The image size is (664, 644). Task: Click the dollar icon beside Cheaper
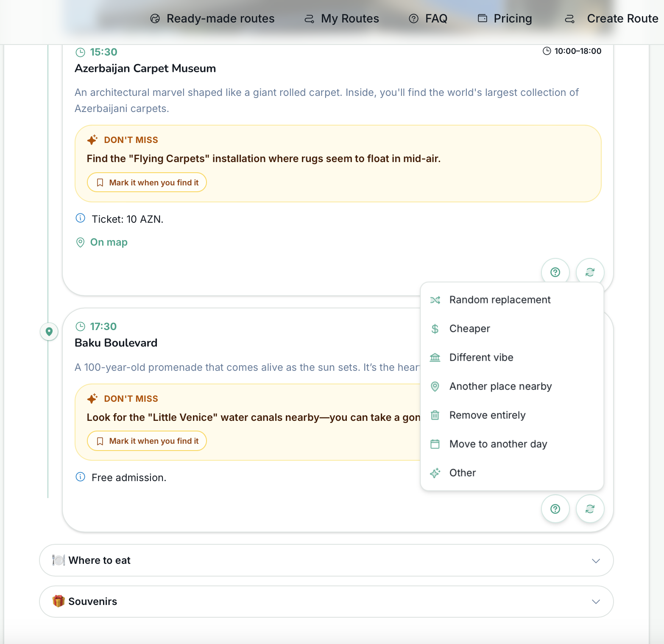click(x=435, y=329)
